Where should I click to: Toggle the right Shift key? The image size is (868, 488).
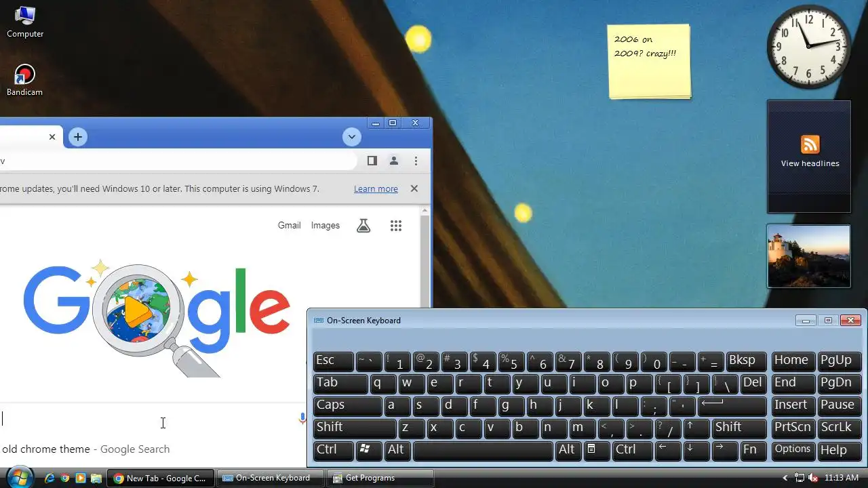pyautogui.click(x=739, y=428)
